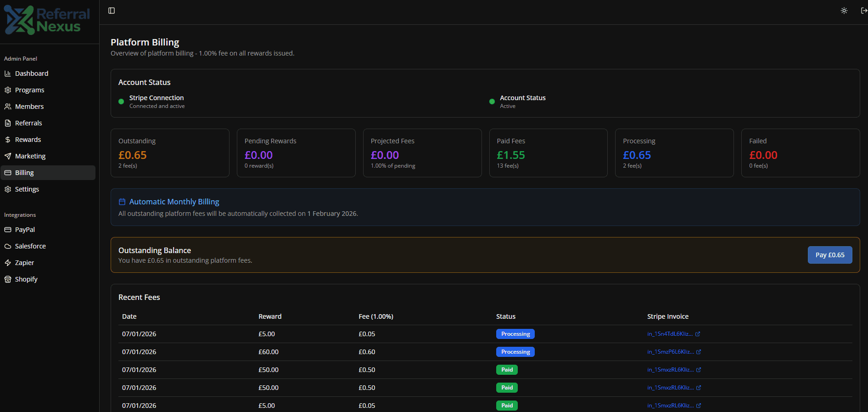Click the Rewards dollar sign icon
Image resolution: width=868 pixels, height=412 pixels.
(8, 140)
